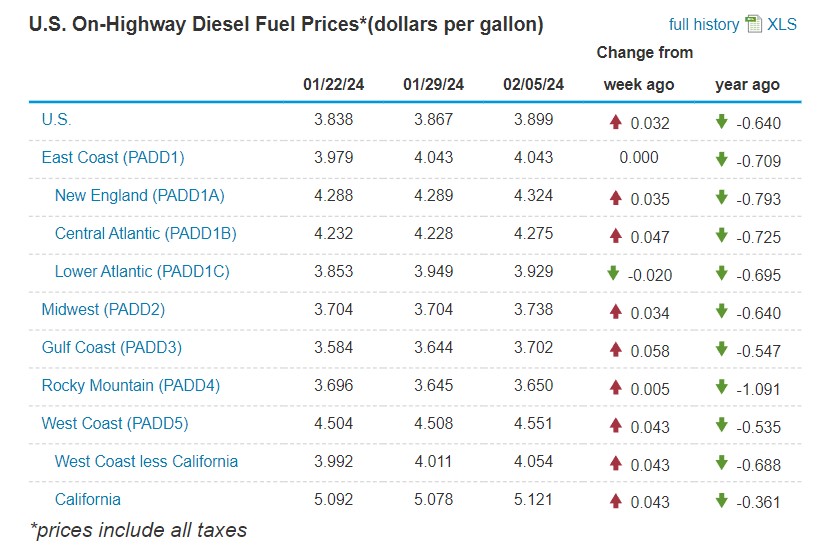Open the full history link
Screen dimensions: 818x554
(704, 24)
